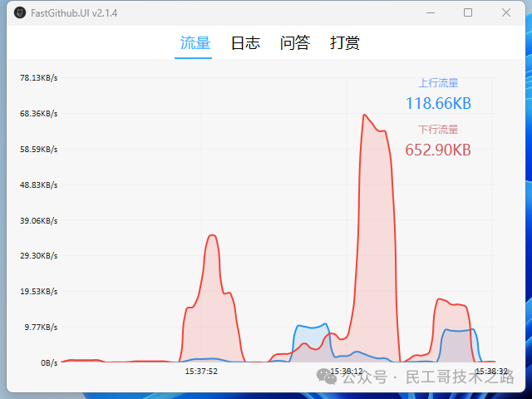Open the 打赏 tab
Image resolution: width=532 pixels, height=399 pixels.
(x=345, y=43)
